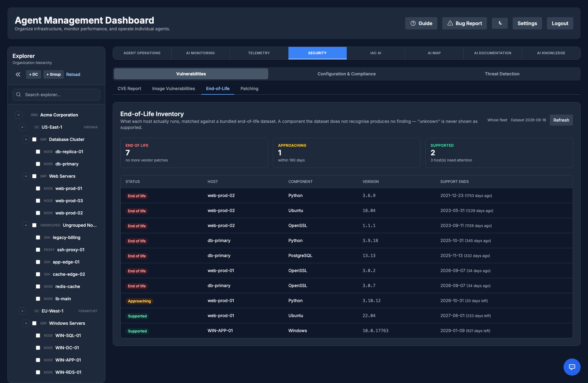Viewport: 588px width, 383px height.
Task: Open the Image Vulnerabilities sub-tab
Action: [x=173, y=89]
